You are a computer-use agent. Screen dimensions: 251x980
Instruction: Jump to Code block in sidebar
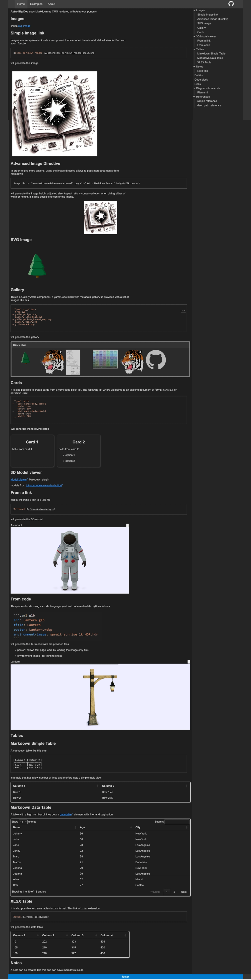(x=201, y=80)
